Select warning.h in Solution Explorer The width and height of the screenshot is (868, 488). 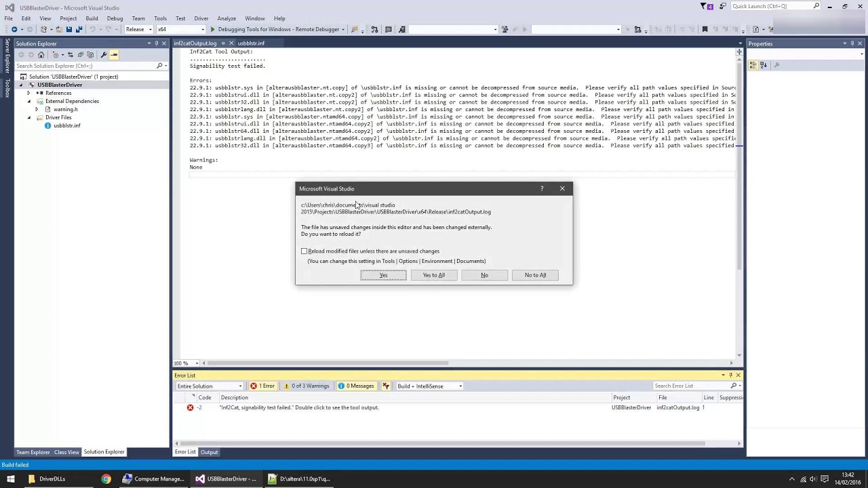click(x=66, y=109)
